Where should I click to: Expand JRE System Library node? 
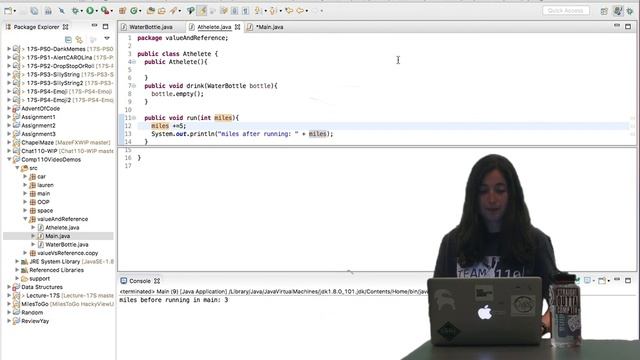tap(17, 261)
